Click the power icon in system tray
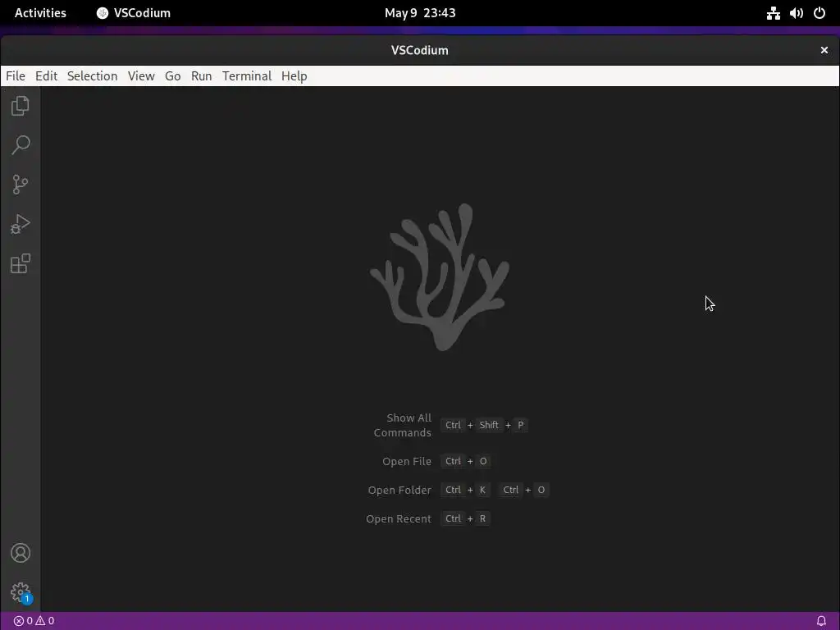Screen dimensions: 840x630 (819, 13)
